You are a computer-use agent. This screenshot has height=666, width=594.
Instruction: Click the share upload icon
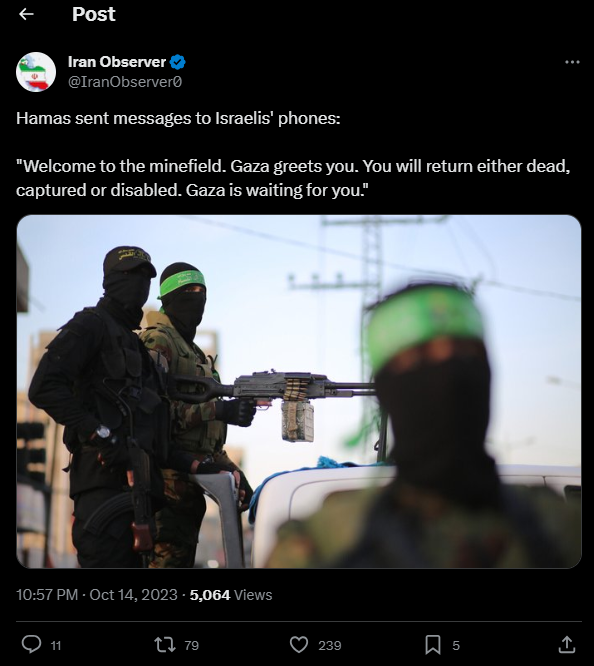(x=566, y=644)
